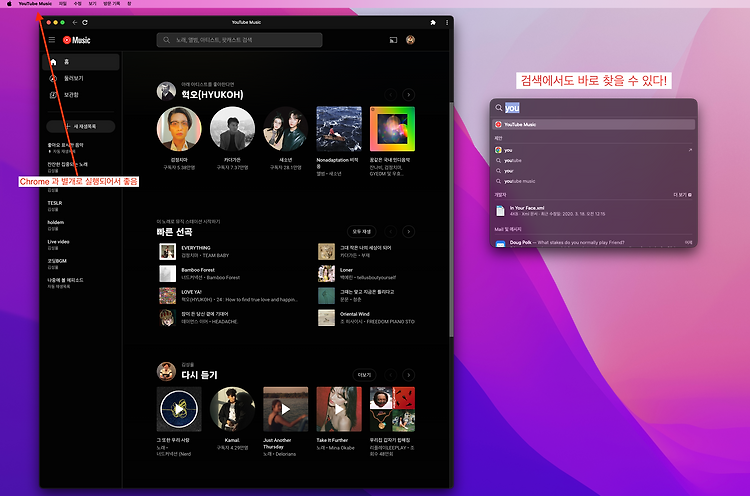This screenshot has height=496, width=750.
Task: Open the Doug Polk mail result
Action: click(x=593, y=243)
